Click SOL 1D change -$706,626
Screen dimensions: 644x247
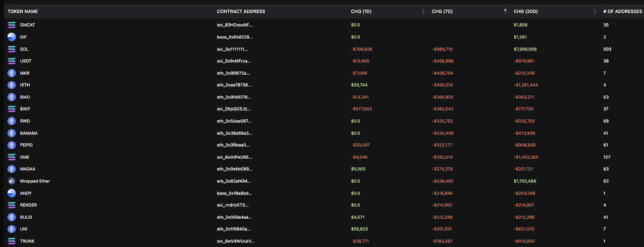(x=362, y=49)
